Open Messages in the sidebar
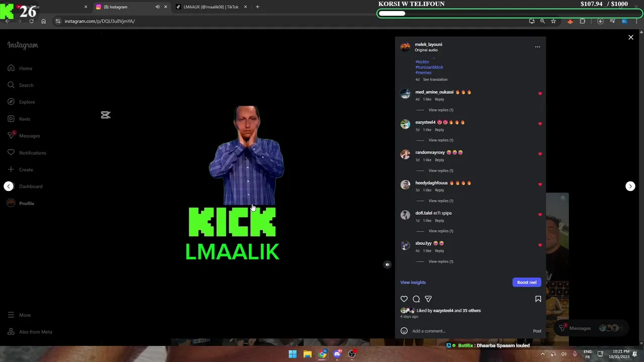The image size is (644, 362). click(x=24, y=136)
